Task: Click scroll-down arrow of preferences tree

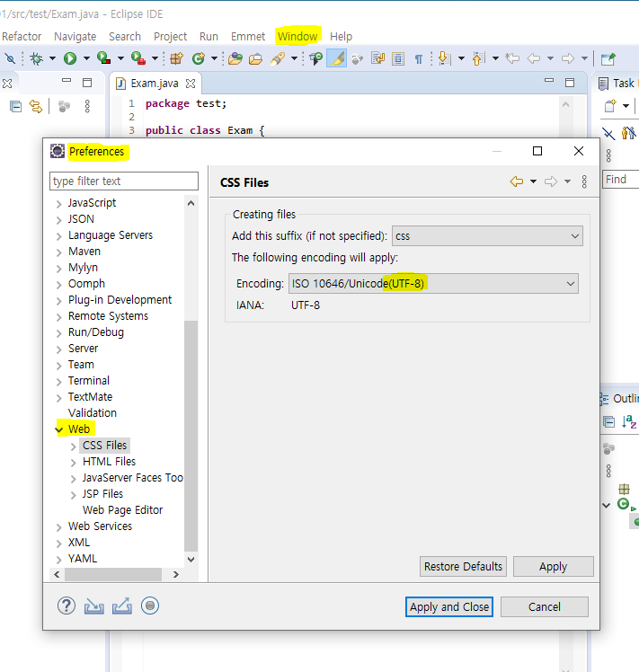Action: click(x=191, y=560)
